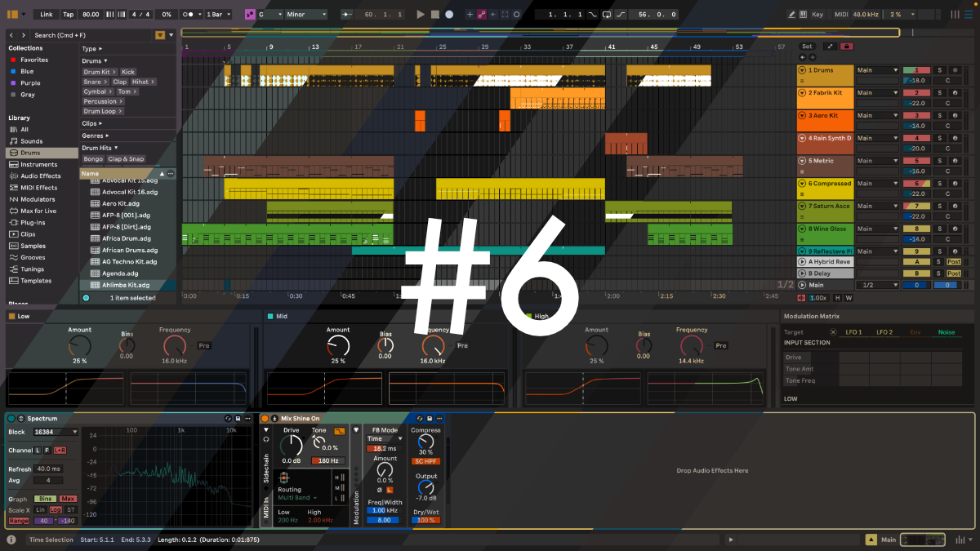Open the Routing Multi Band dropdown
Viewport: 980px width, 551px height.
298,497
